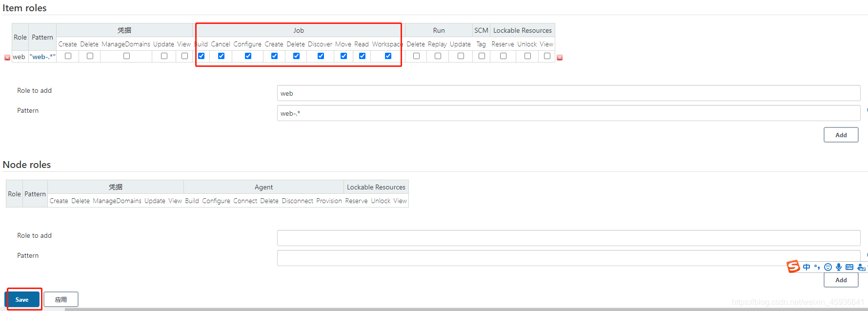Check Run Delete checkbox for web role
Viewport: 868px width, 311px height.
(x=417, y=56)
